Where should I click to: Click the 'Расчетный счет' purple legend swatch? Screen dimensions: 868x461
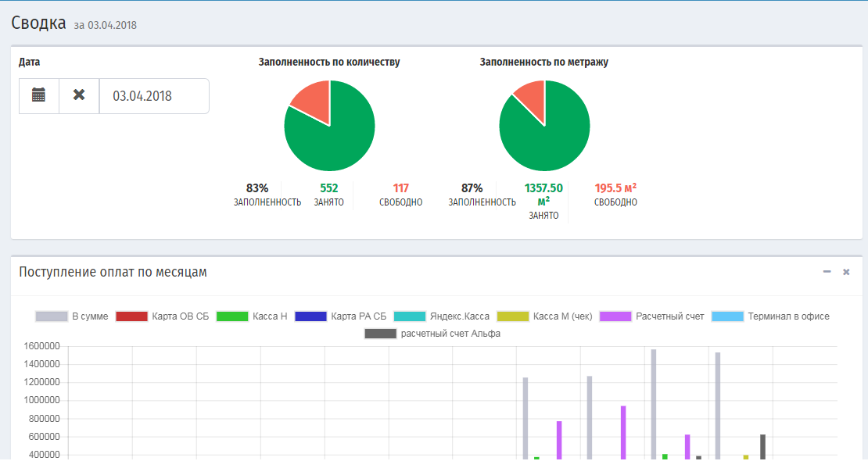tap(615, 316)
